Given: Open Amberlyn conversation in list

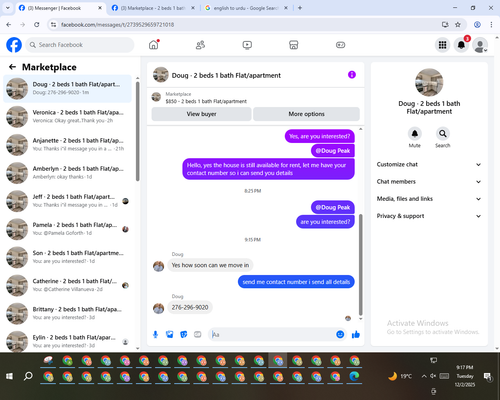Looking at the screenshot, I should coord(67,173).
